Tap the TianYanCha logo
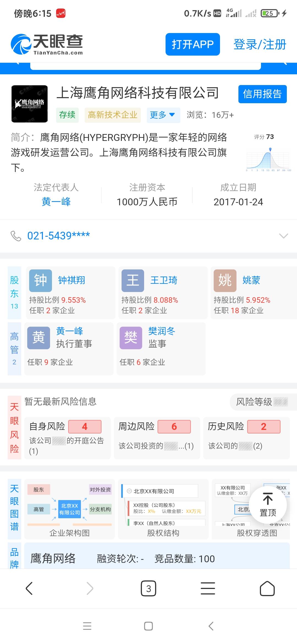The width and height of the screenshot is (297, 644). coord(47,44)
